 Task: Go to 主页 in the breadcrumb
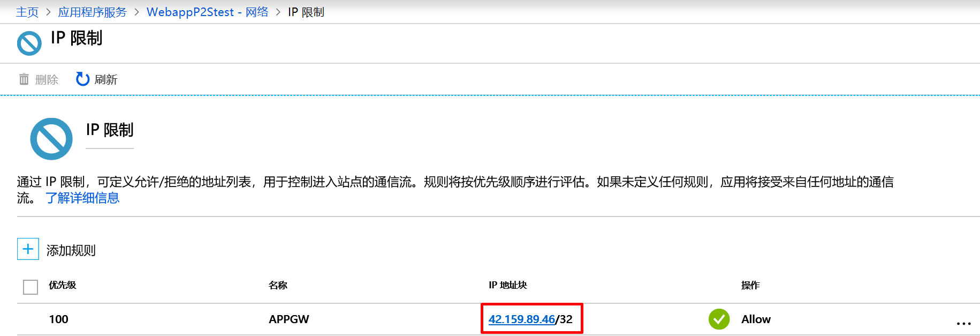pos(27,12)
